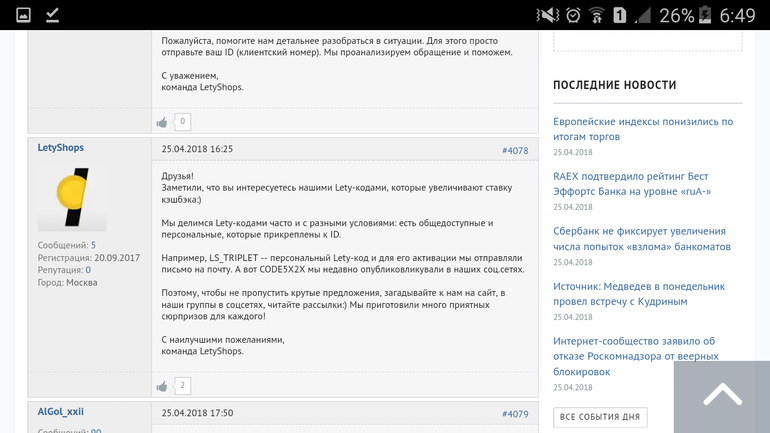
Task: Click the "Все события дня" button
Action: tap(600, 417)
